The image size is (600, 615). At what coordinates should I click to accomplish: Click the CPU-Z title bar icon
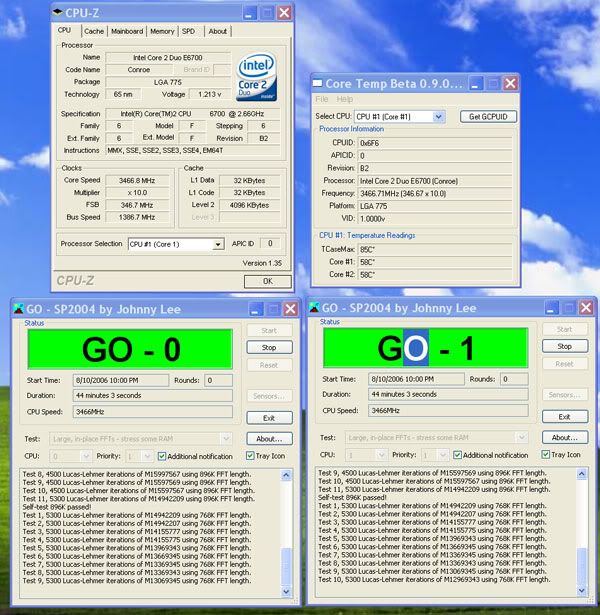click(x=58, y=12)
